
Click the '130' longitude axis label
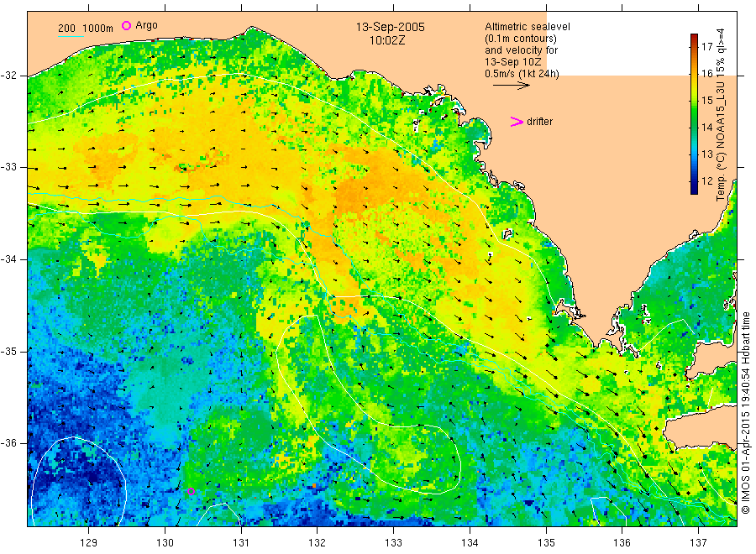coord(165,543)
